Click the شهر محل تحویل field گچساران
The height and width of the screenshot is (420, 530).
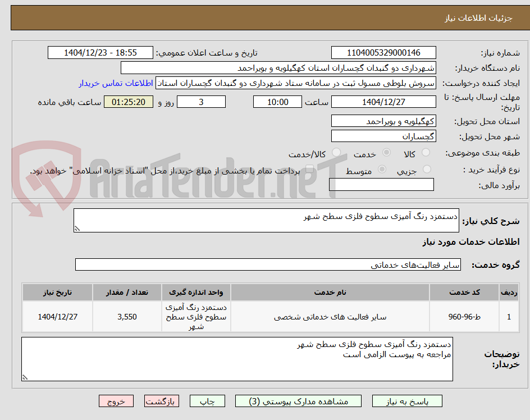point(383,136)
